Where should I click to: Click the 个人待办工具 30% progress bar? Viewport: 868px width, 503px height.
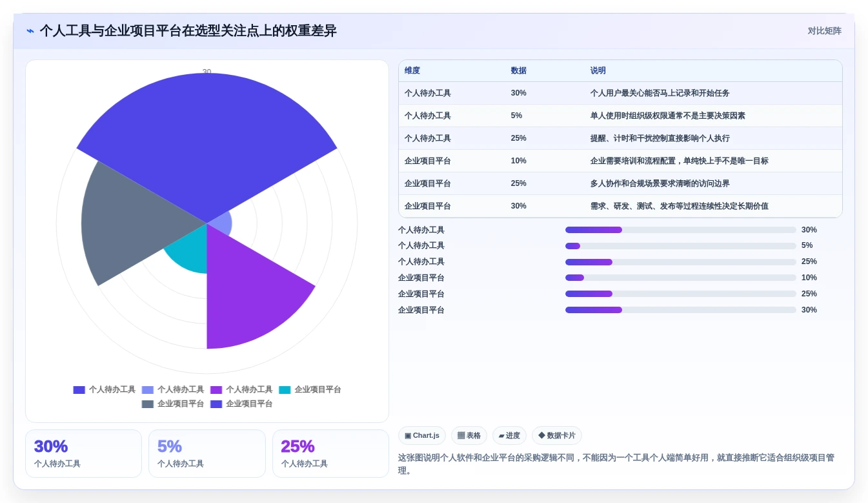pyautogui.click(x=680, y=230)
